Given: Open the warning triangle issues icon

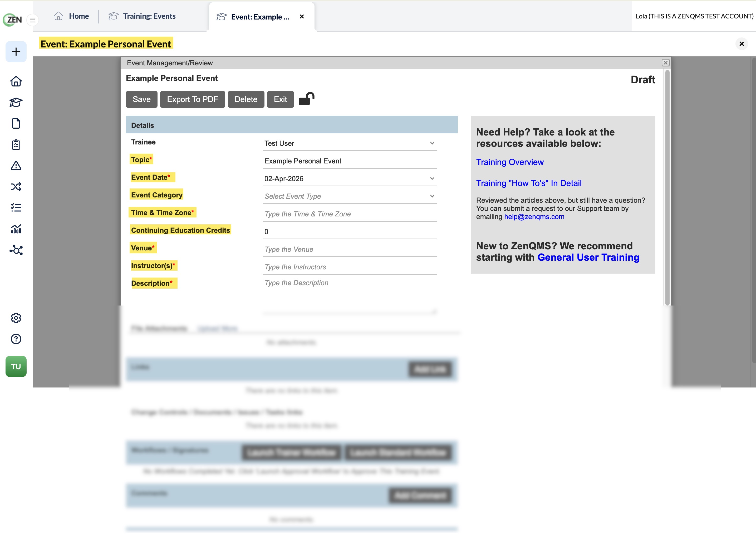Looking at the screenshot, I should click(16, 166).
